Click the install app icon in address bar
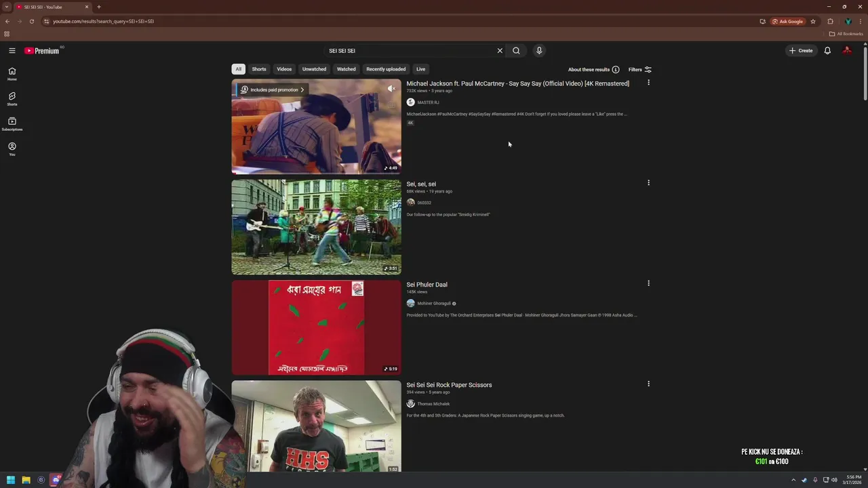The image size is (868, 488). 763,21
